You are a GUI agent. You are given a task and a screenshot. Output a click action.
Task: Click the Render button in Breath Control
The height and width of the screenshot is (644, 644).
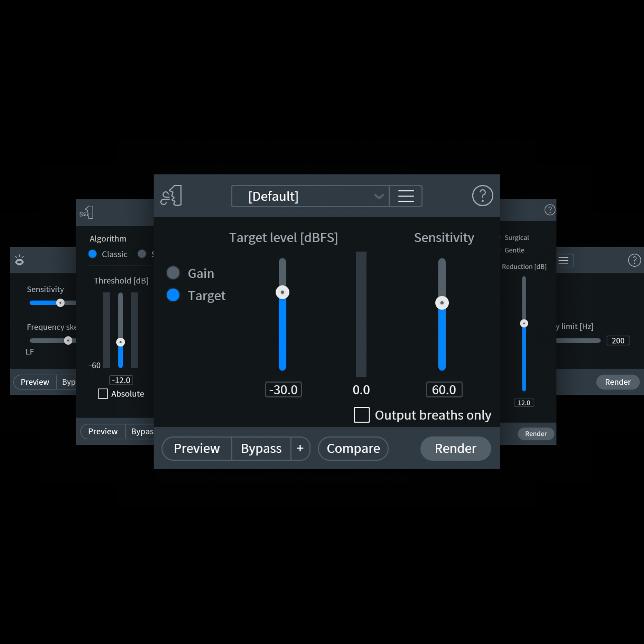(455, 448)
